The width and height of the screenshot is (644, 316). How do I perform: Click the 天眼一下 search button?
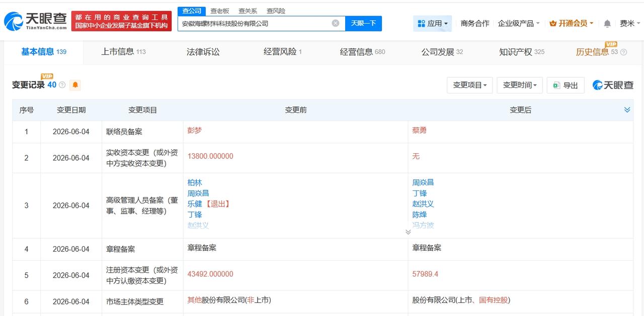click(x=363, y=23)
